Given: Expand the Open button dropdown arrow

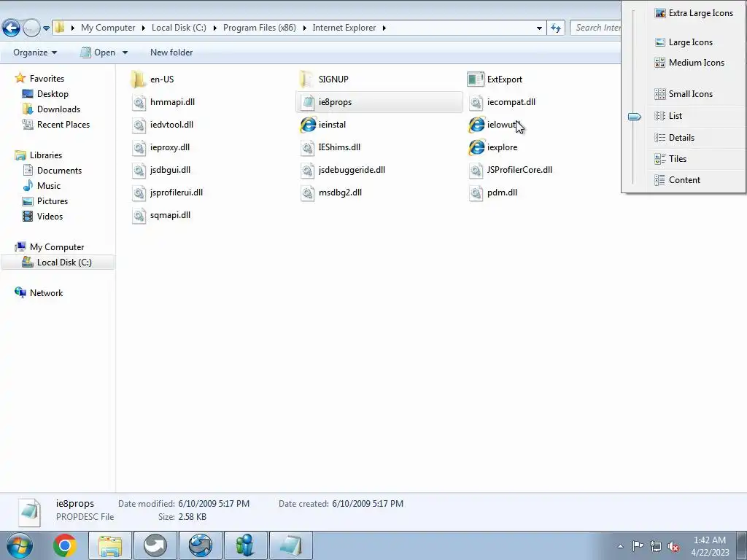Looking at the screenshot, I should [x=125, y=52].
